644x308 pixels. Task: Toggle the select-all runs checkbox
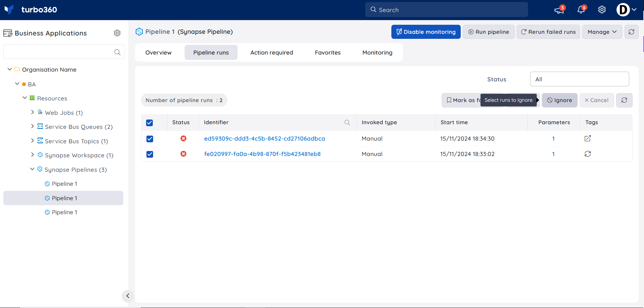click(149, 123)
